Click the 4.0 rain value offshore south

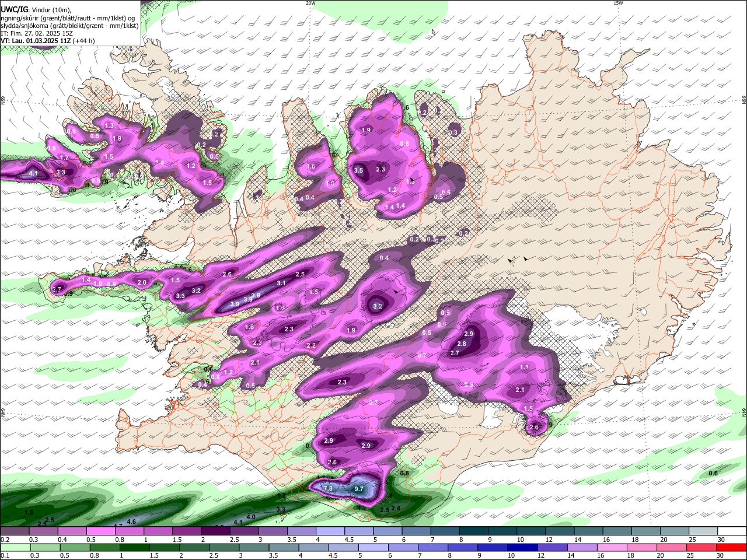(251, 517)
